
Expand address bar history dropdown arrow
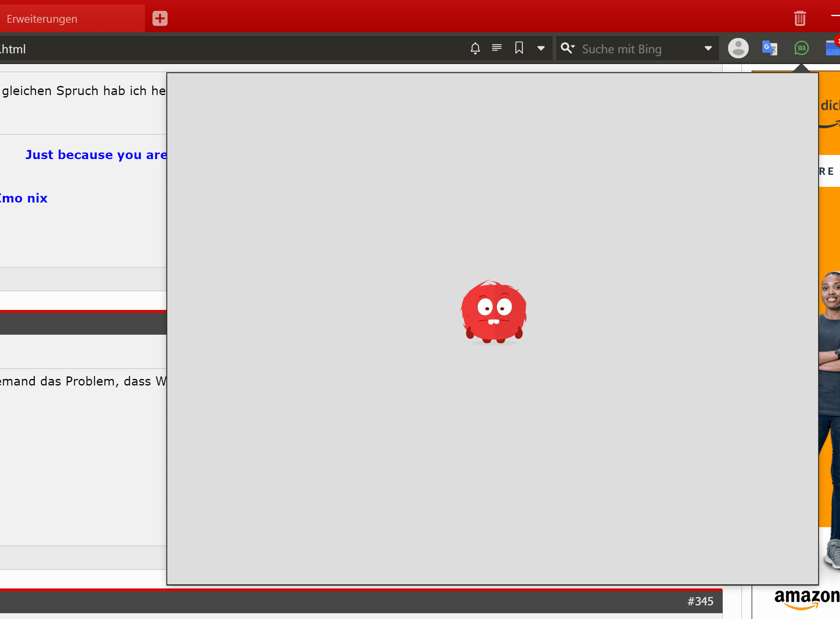pos(541,49)
